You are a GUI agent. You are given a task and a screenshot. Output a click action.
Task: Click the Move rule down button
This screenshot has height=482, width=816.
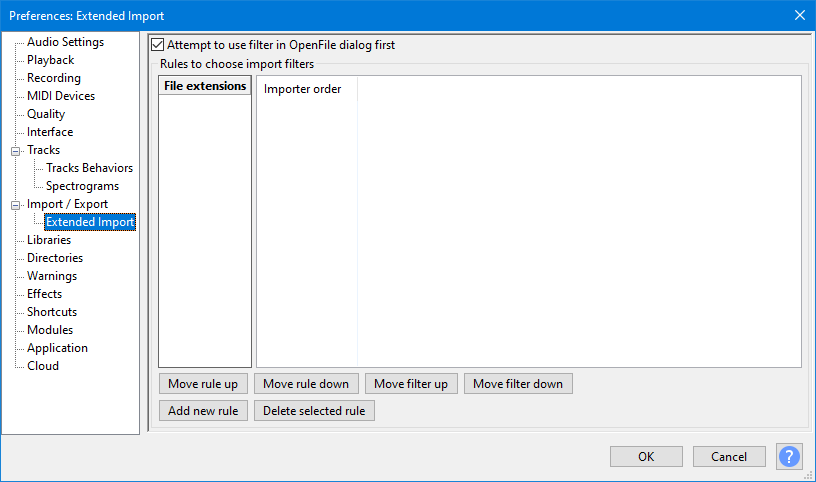point(306,384)
